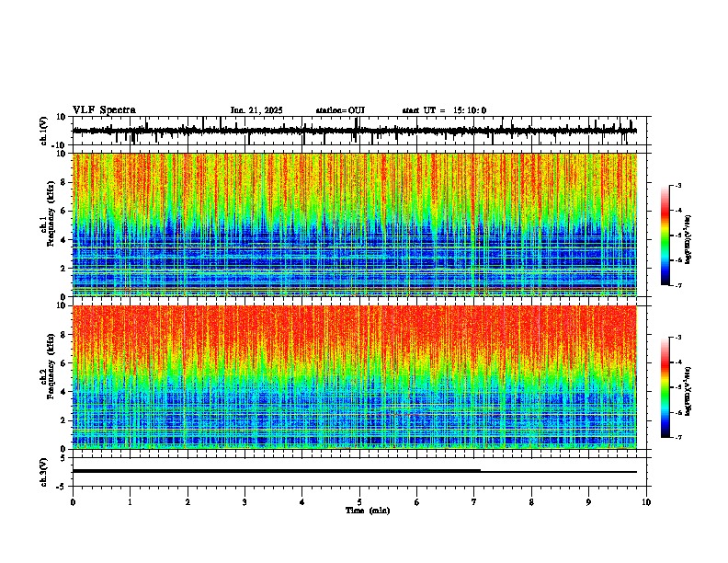
Task: Click the '8' kHz tick on ch.1 spectrogram axis
Action: pyautogui.click(x=63, y=182)
